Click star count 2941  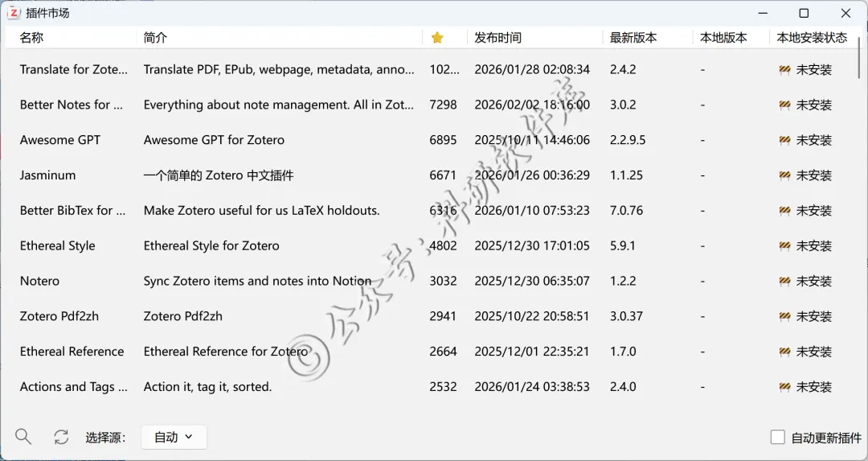pyautogui.click(x=444, y=316)
